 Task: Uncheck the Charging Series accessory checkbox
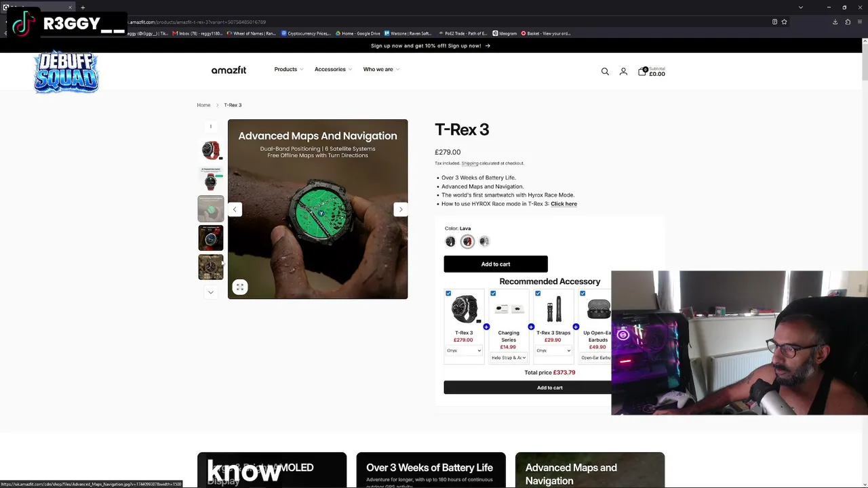coord(493,293)
